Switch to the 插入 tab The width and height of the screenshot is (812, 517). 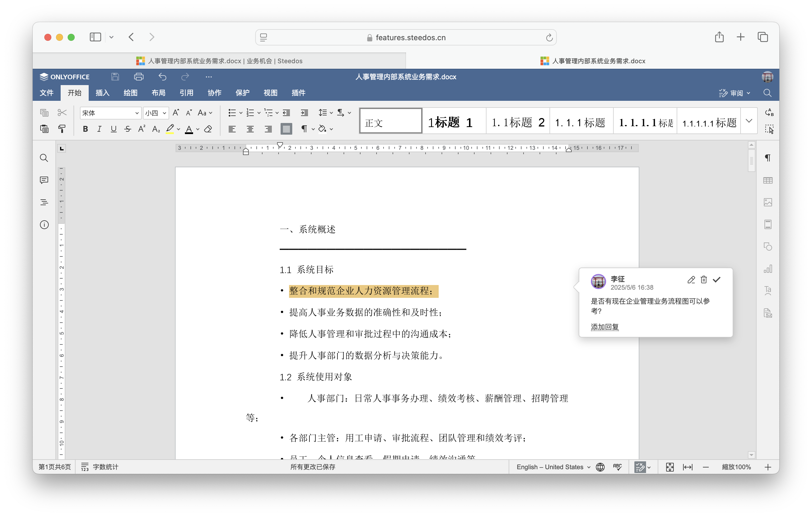[102, 93]
